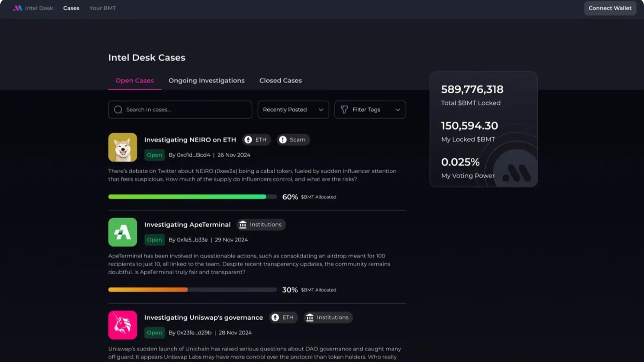Open the Your BMT nav item
Screen dimensions: 644x362
pos(103,8)
